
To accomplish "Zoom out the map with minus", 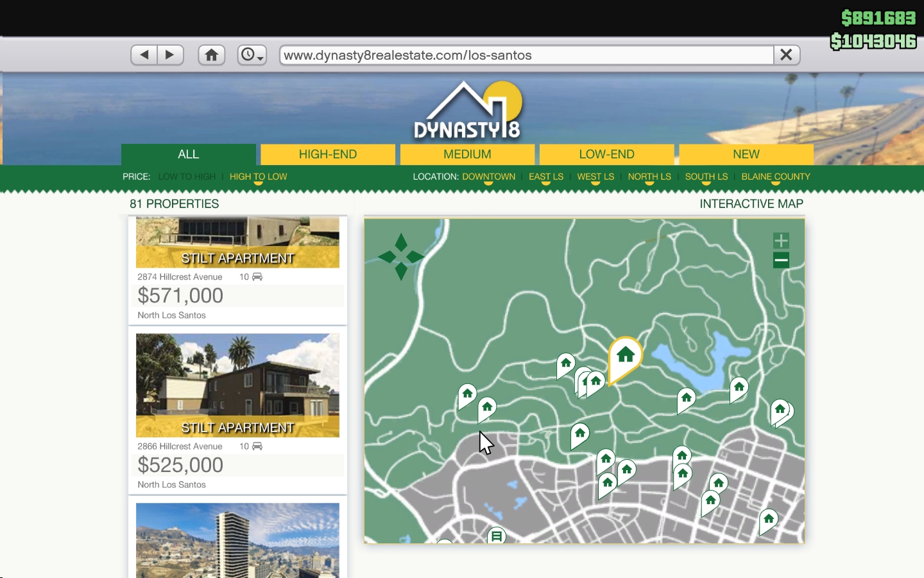I will tap(781, 260).
